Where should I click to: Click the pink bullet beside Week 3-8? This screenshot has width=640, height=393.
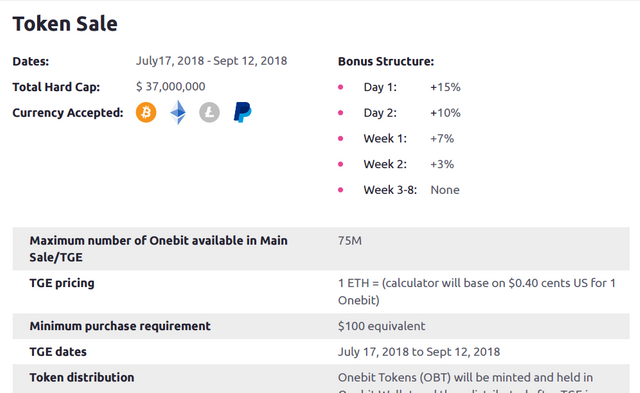coord(340,190)
